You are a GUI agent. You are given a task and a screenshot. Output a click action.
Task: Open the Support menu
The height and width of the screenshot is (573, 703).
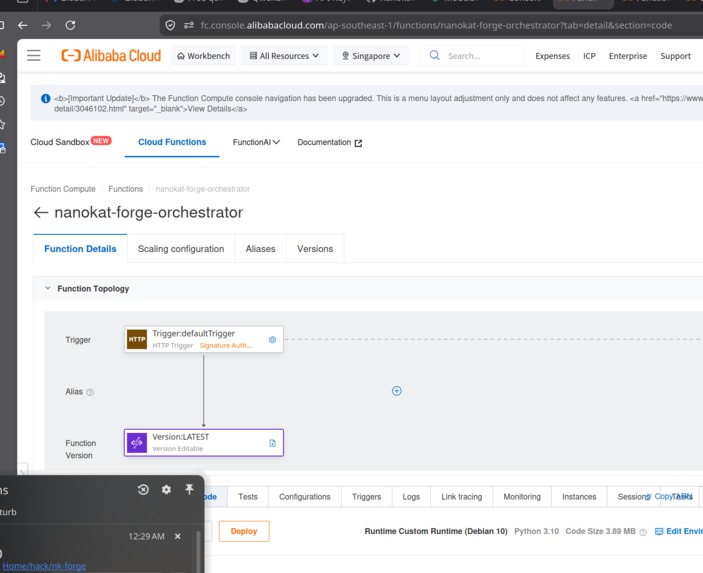click(x=675, y=56)
